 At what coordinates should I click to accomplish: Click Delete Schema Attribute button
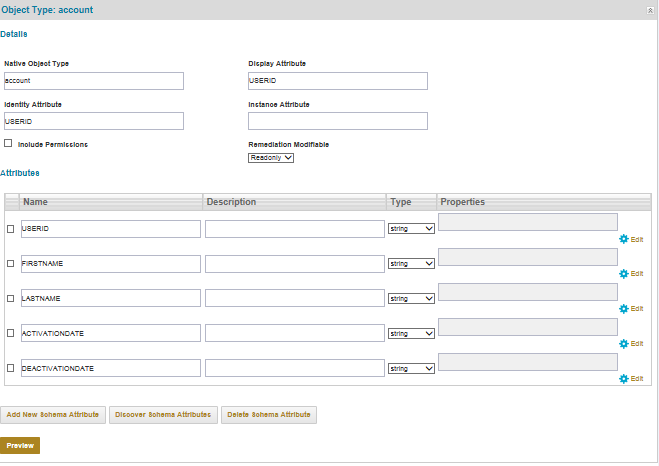pyautogui.click(x=269, y=414)
